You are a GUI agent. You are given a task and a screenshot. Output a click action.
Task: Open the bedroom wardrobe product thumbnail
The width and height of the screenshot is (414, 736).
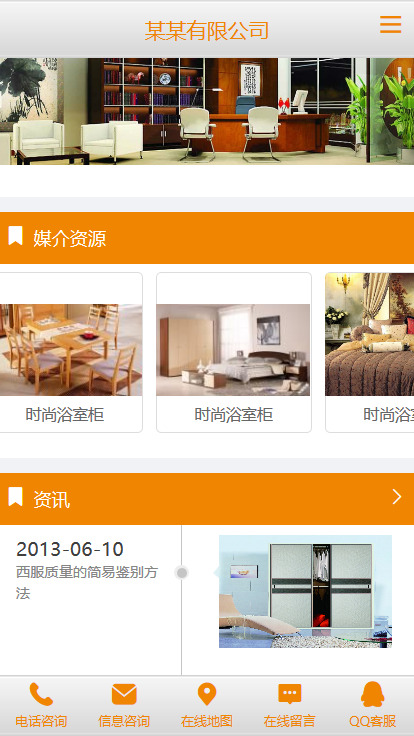(x=233, y=350)
